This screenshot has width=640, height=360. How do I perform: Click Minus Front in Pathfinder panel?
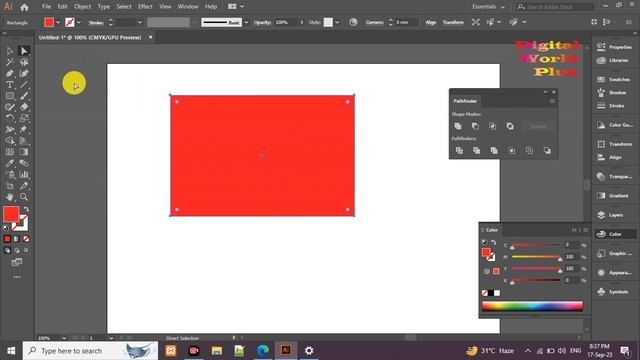(x=475, y=126)
